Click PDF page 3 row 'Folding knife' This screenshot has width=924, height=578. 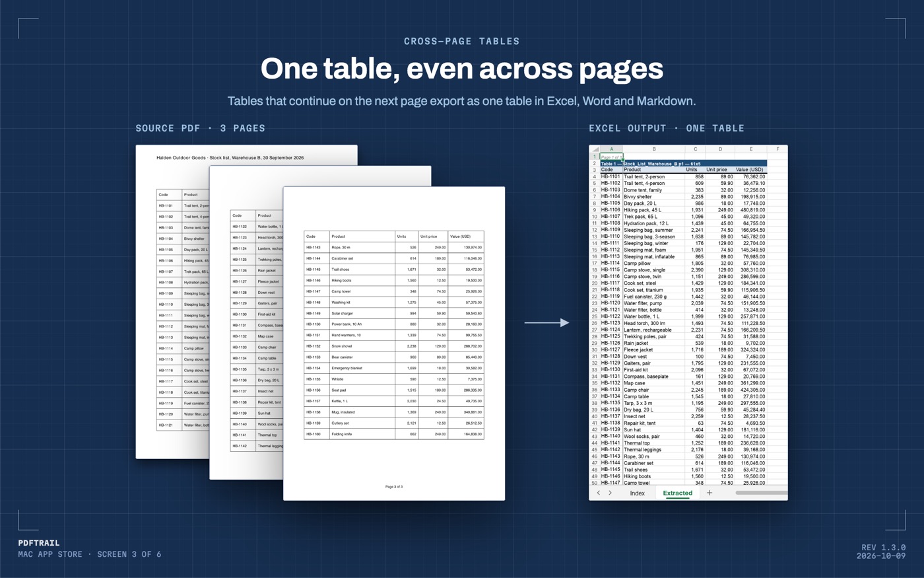[394, 434]
